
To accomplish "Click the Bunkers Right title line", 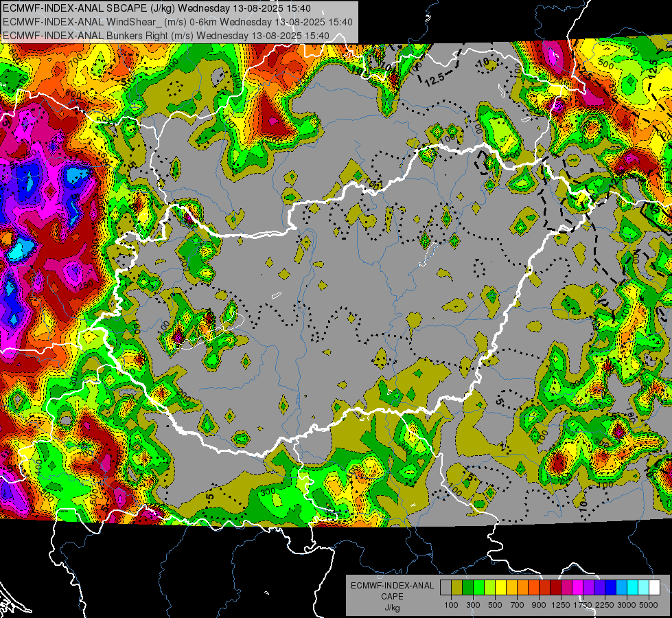I will point(166,36).
